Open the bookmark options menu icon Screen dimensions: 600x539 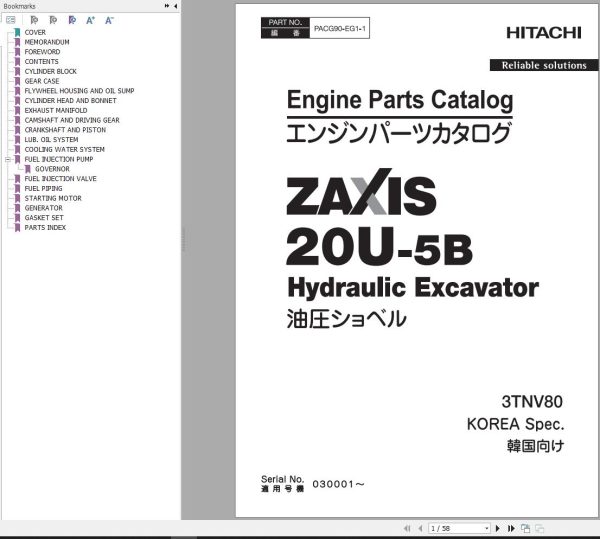[11, 20]
